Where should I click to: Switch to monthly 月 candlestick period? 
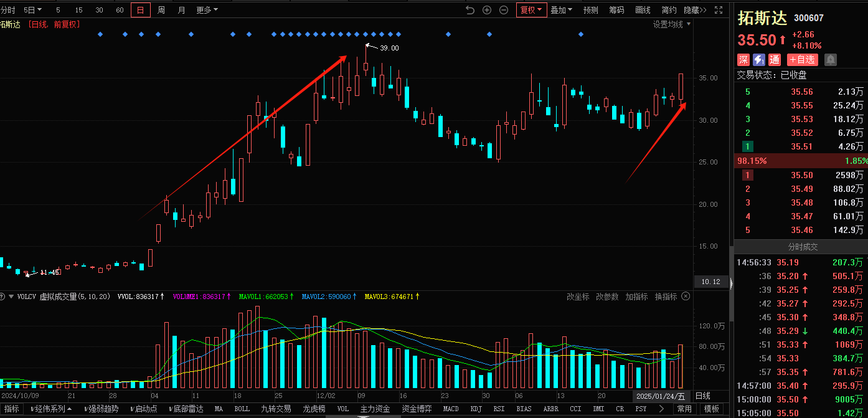pyautogui.click(x=181, y=10)
